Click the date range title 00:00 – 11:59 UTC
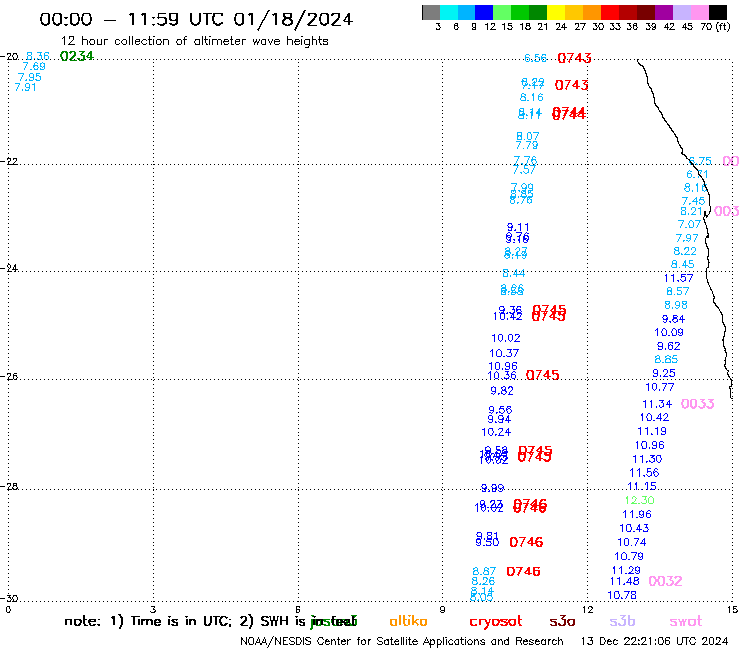The image size is (740, 650). (x=196, y=19)
